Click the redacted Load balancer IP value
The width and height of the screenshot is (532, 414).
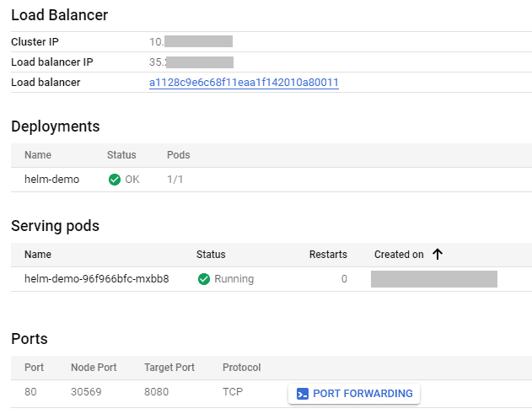191,62
